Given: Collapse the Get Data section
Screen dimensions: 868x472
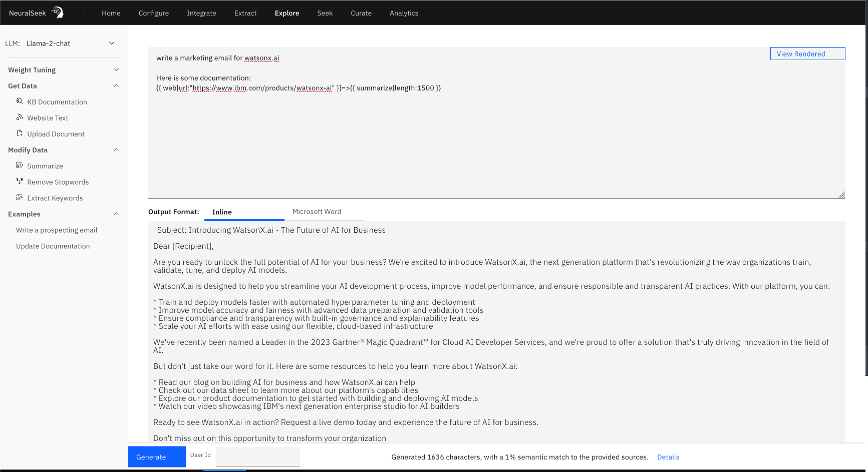Looking at the screenshot, I should point(116,86).
